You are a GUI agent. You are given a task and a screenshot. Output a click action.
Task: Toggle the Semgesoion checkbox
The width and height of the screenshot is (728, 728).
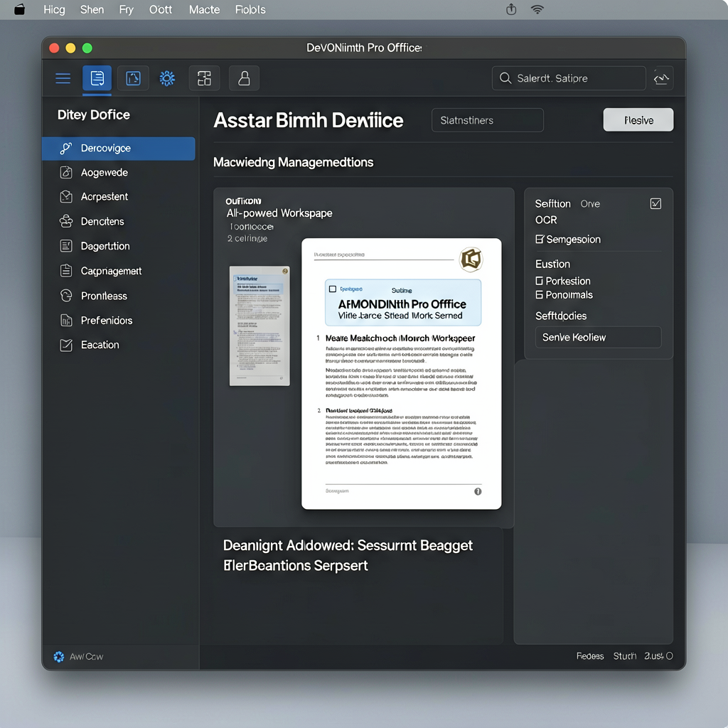point(539,239)
